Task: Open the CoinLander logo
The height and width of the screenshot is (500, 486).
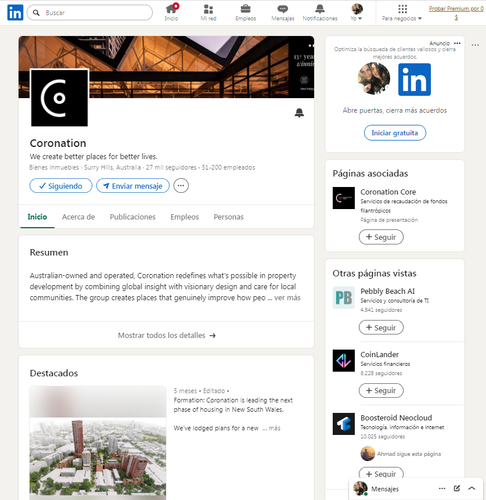Action: pyautogui.click(x=344, y=361)
